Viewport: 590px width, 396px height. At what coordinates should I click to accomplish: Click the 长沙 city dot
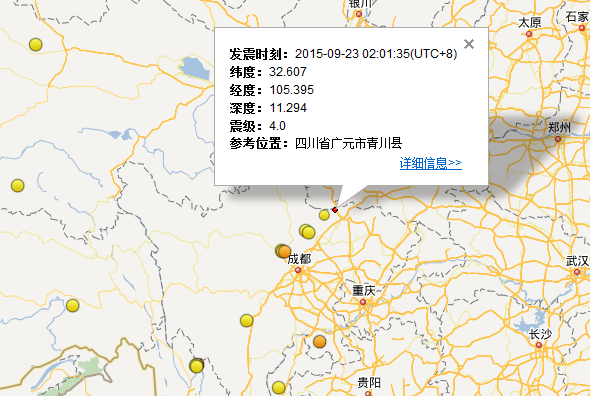pos(539,345)
